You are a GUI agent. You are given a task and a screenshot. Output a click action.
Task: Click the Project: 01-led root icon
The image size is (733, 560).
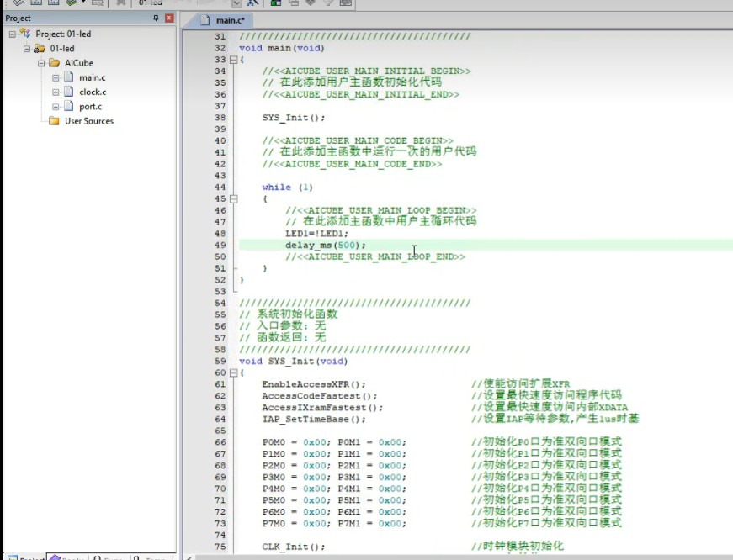coord(25,34)
